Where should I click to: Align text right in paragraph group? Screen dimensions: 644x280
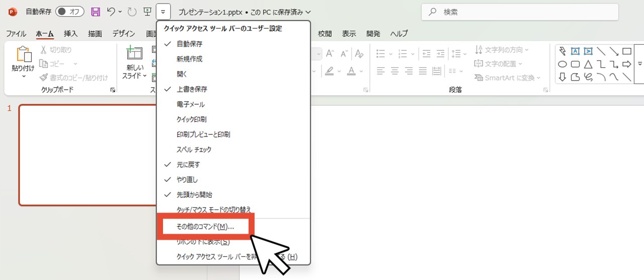(x=409, y=71)
